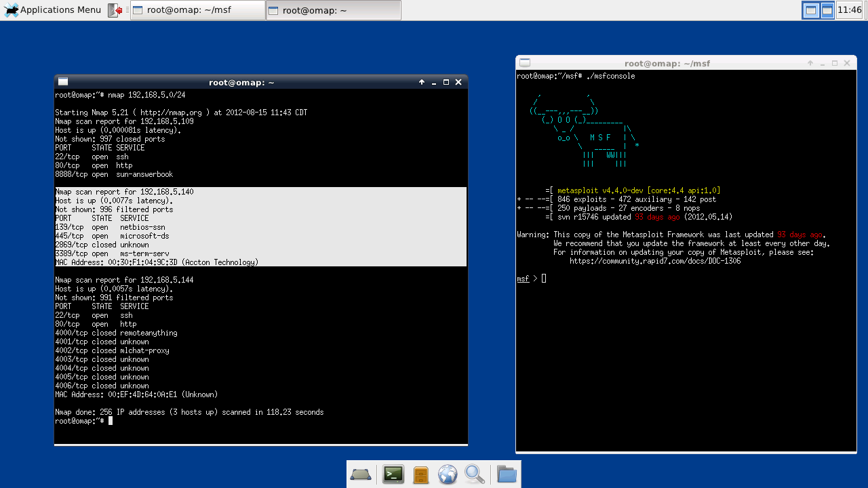Image resolution: width=868 pixels, height=488 pixels.
Task: Click highlighted 'Nmap scan report for 192.168.5.140'
Action: coord(124,192)
